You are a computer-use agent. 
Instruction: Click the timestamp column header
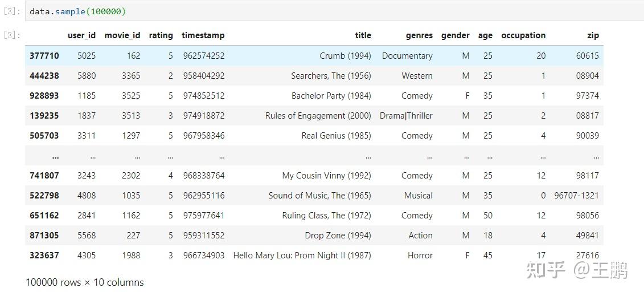click(203, 35)
